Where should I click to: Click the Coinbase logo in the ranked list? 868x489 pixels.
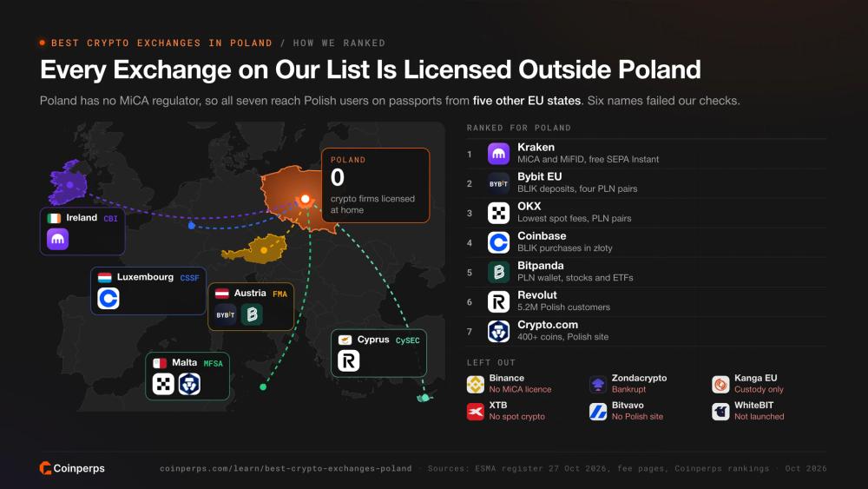498,242
